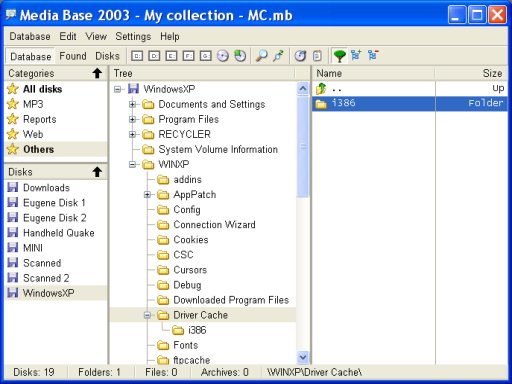
Task: Expand the AppPatch tree node
Action: [147, 195]
